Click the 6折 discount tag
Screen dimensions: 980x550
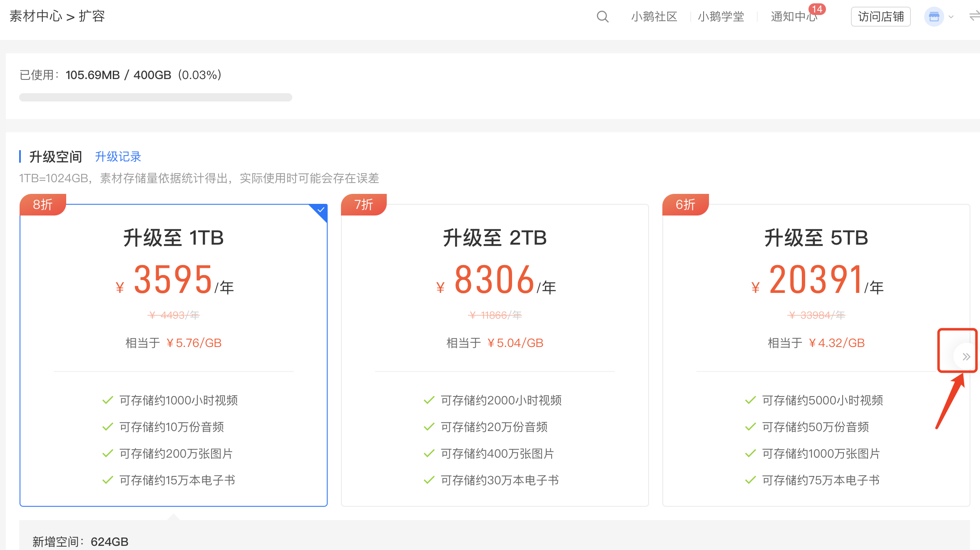(x=685, y=205)
